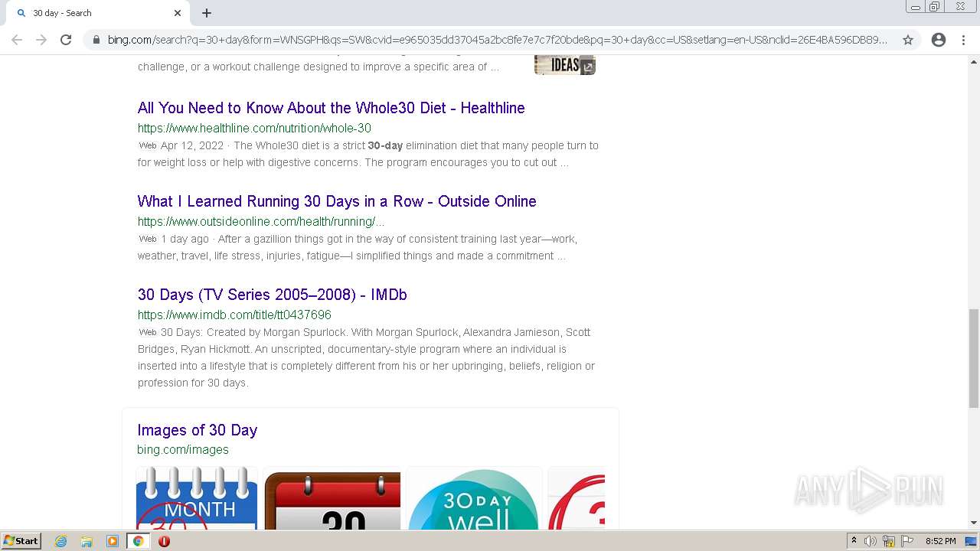980x551 pixels.
Task: Open the partially visible red circle image
Action: coord(577,498)
